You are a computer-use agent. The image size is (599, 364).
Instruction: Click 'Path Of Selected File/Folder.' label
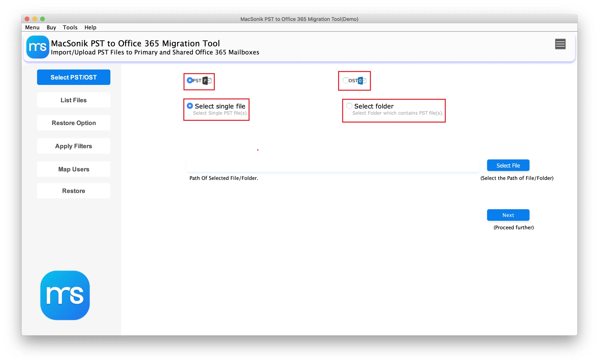(x=224, y=178)
